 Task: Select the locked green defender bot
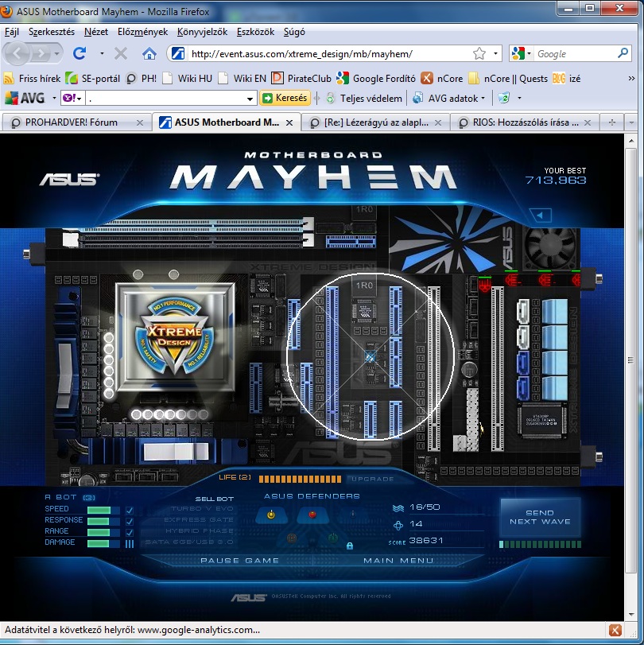coord(332,538)
